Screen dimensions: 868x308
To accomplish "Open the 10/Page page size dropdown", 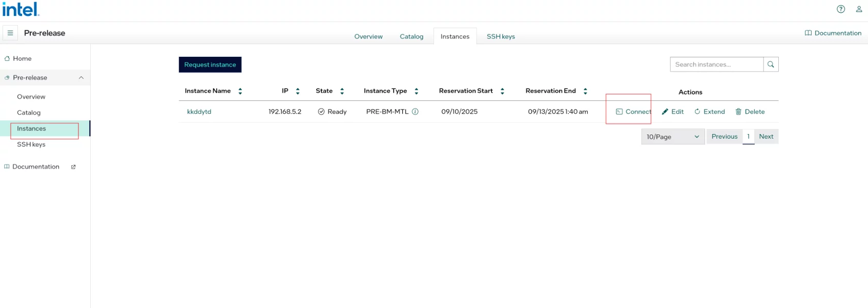I will (x=673, y=137).
